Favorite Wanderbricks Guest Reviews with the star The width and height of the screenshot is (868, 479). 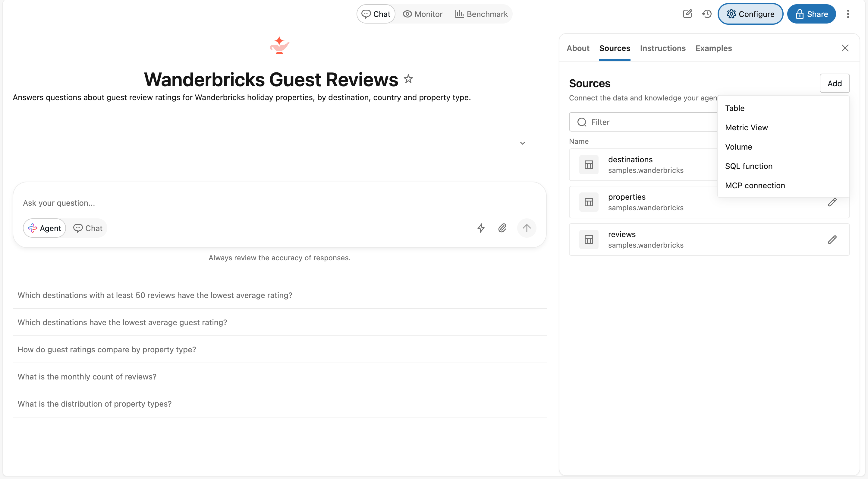pos(408,79)
